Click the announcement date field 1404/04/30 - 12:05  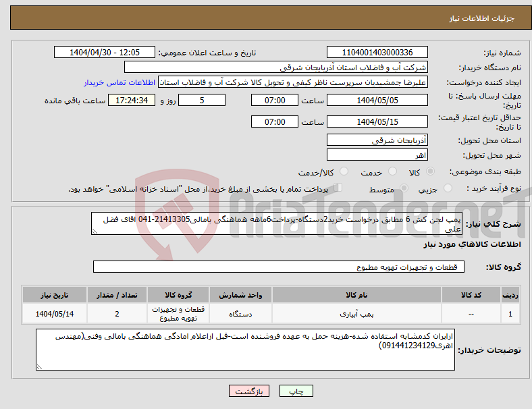(105, 53)
